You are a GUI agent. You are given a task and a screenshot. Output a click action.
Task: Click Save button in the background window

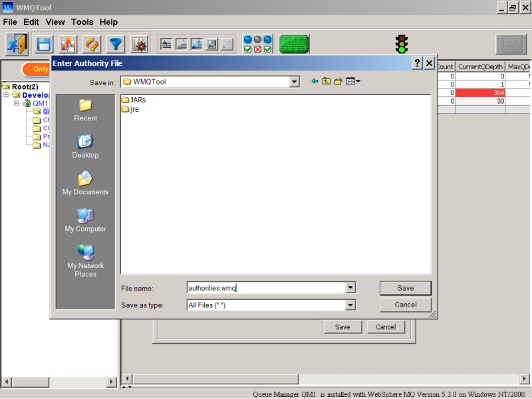tap(342, 327)
